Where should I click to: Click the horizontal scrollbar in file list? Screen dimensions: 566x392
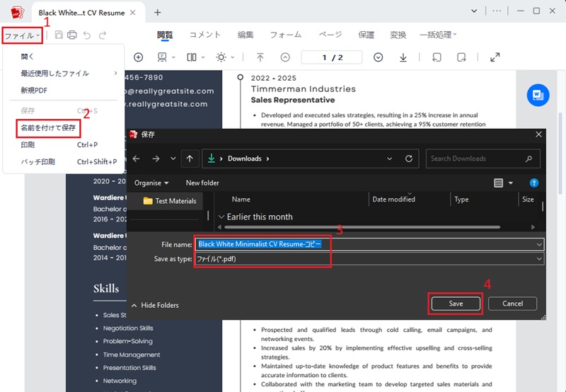(362, 227)
